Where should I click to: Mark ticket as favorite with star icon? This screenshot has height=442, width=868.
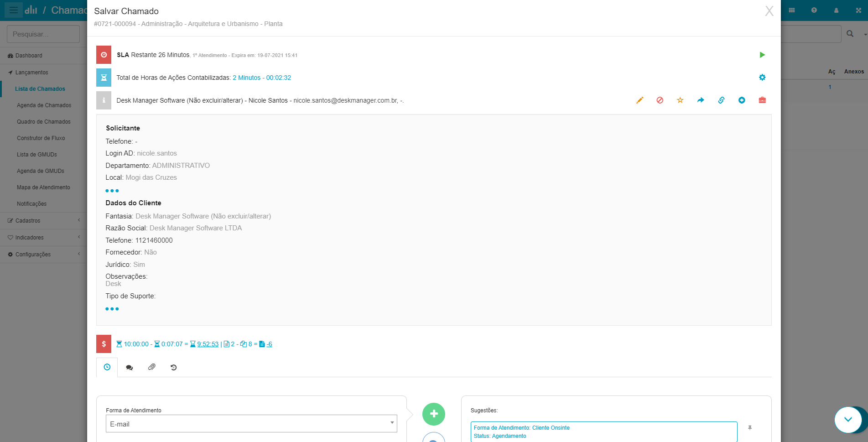[x=680, y=100]
